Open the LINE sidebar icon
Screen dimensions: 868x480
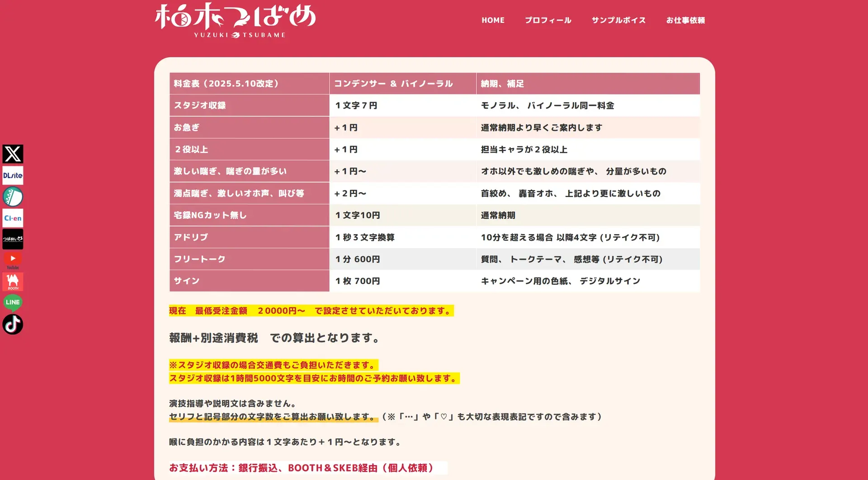pos(13,302)
